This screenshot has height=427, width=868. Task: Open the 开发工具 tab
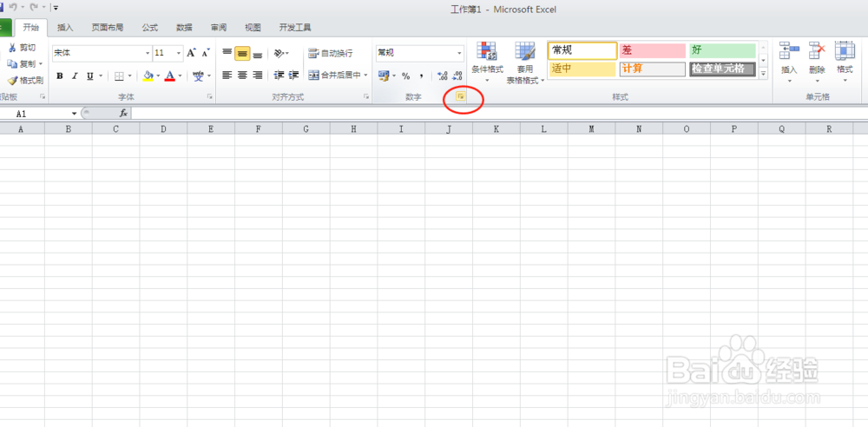pos(295,28)
